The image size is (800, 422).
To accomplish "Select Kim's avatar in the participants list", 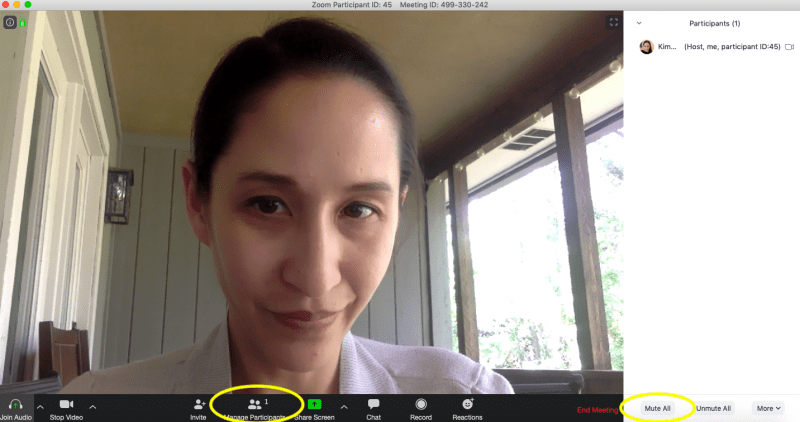I will [646, 46].
